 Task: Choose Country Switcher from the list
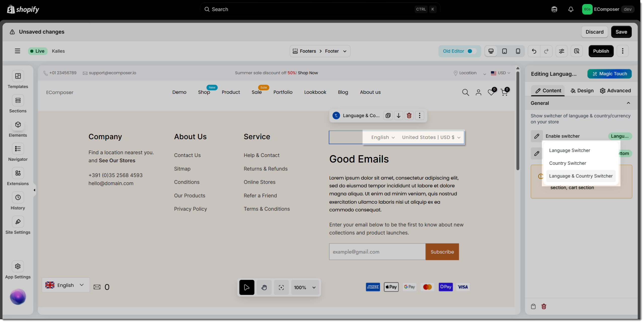(568, 163)
